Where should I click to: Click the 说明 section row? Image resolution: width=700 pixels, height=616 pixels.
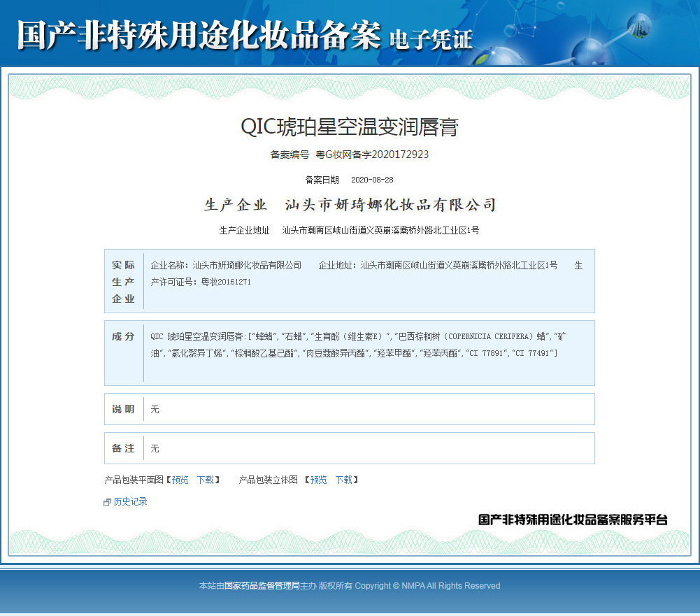pyautogui.click(x=349, y=409)
